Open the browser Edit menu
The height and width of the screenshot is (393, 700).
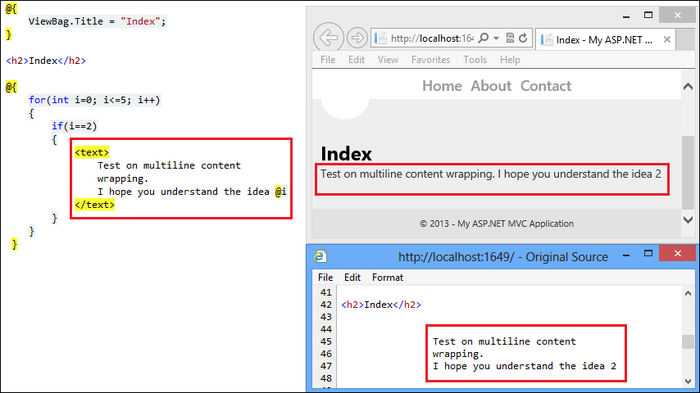pyautogui.click(x=356, y=59)
